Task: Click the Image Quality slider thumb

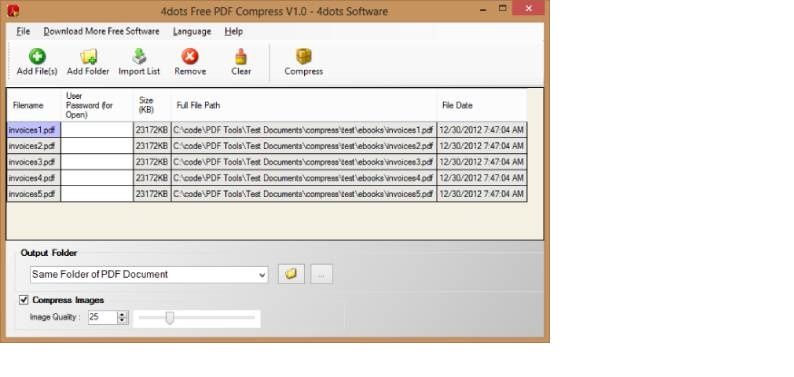Action: (x=170, y=318)
